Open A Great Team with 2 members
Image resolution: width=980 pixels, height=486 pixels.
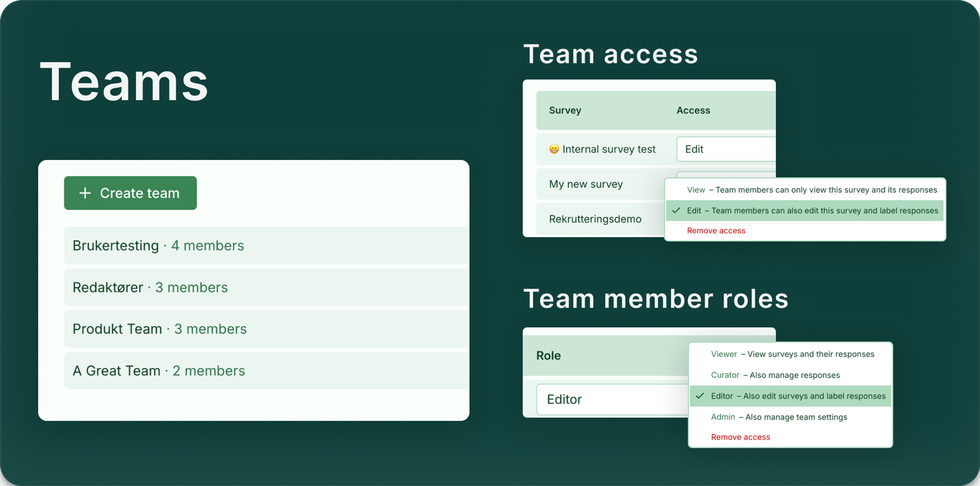(x=266, y=371)
